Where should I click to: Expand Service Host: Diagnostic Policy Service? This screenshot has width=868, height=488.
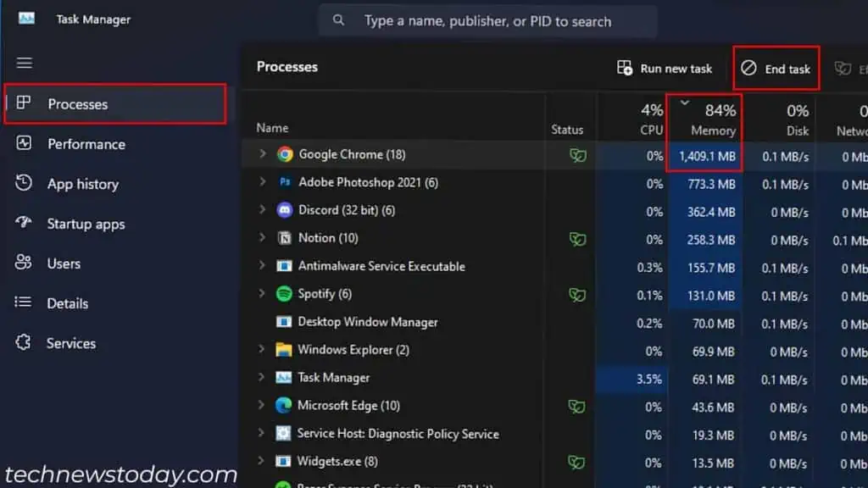(261, 433)
